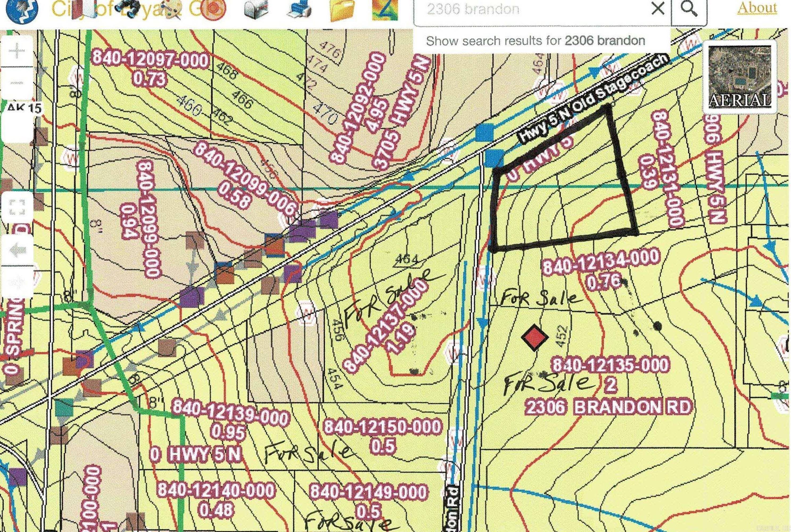Image resolution: width=791 pixels, height=532 pixels.
Task: Click the elevation measure tool icon
Action: [x=385, y=10]
